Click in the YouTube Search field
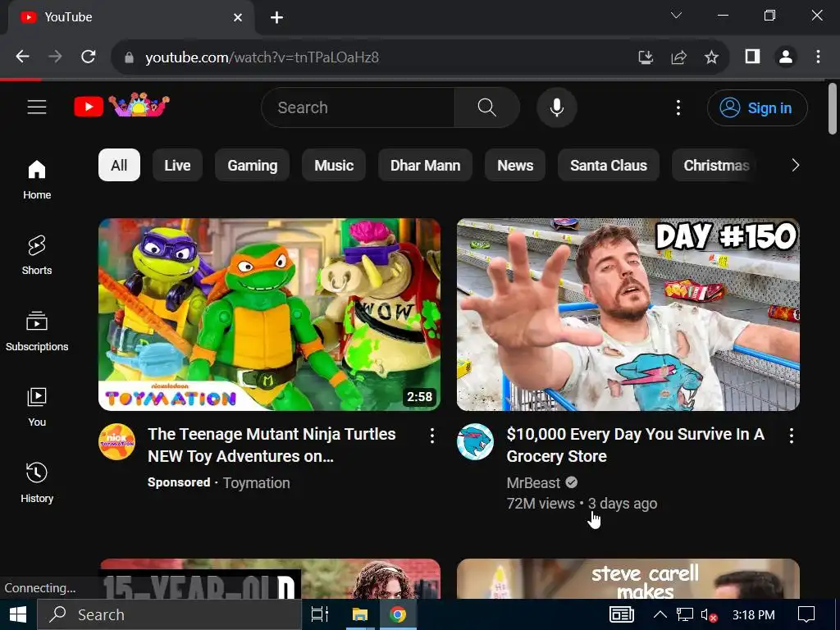 click(x=358, y=107)
